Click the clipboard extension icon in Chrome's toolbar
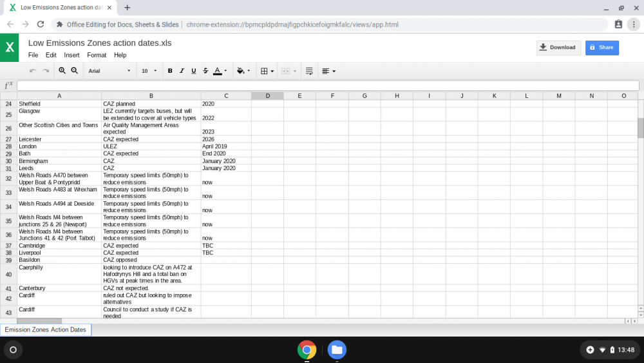Screen dimensions: 644x363 [x=618, y=25]
